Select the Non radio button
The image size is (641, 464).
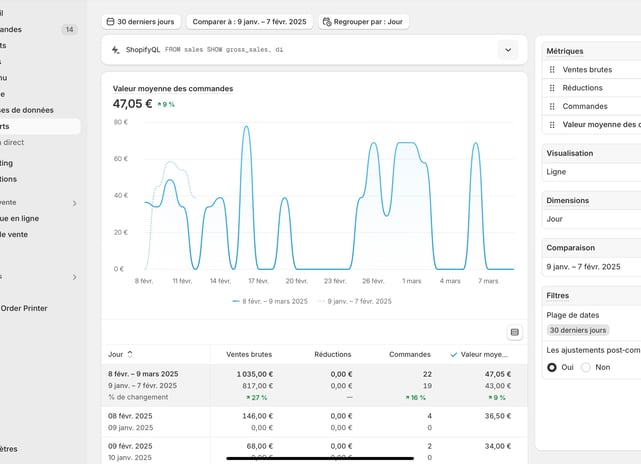click(x=586, y=367)
